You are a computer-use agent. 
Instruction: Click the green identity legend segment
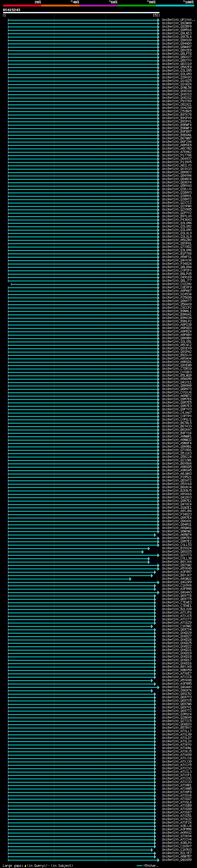pos(137,6)
